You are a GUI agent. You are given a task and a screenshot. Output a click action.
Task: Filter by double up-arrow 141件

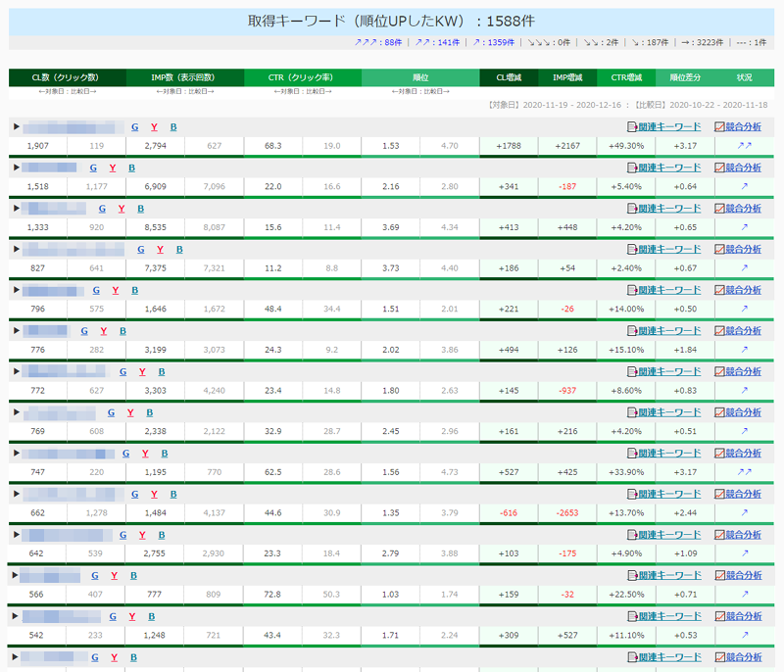point(436,43)
